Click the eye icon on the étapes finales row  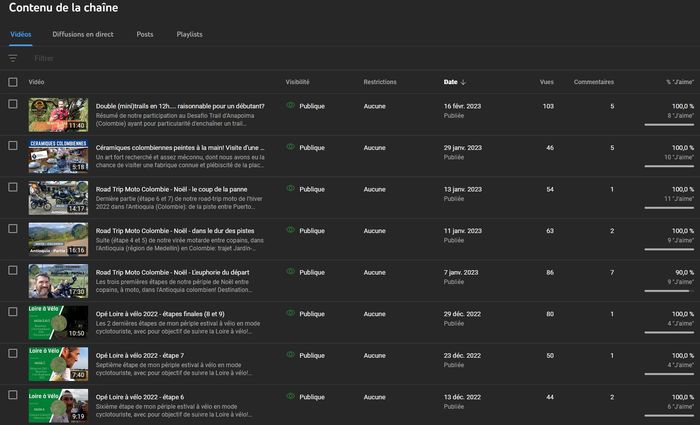[x=291, y=313]
